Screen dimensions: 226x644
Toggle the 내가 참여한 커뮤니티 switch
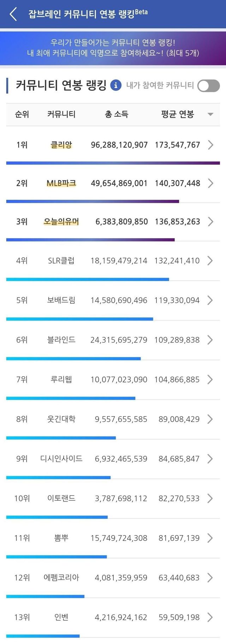click(x=208, y=86)
